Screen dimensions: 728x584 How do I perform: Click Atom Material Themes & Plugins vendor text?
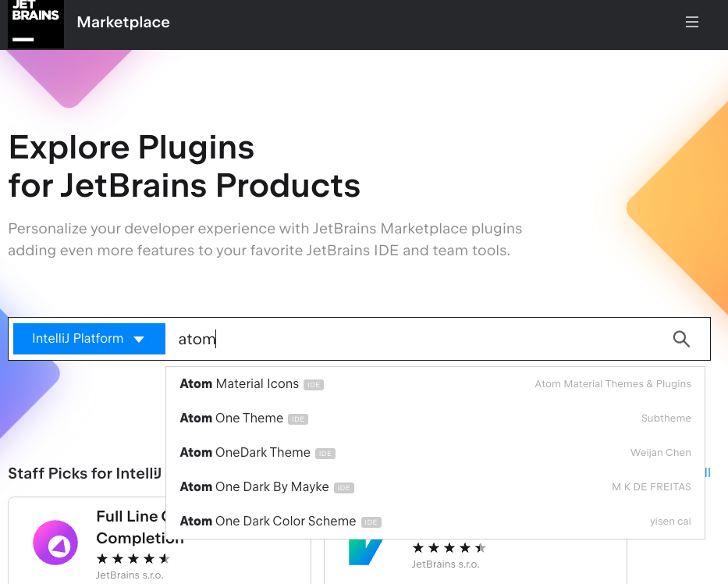[613, 384]
